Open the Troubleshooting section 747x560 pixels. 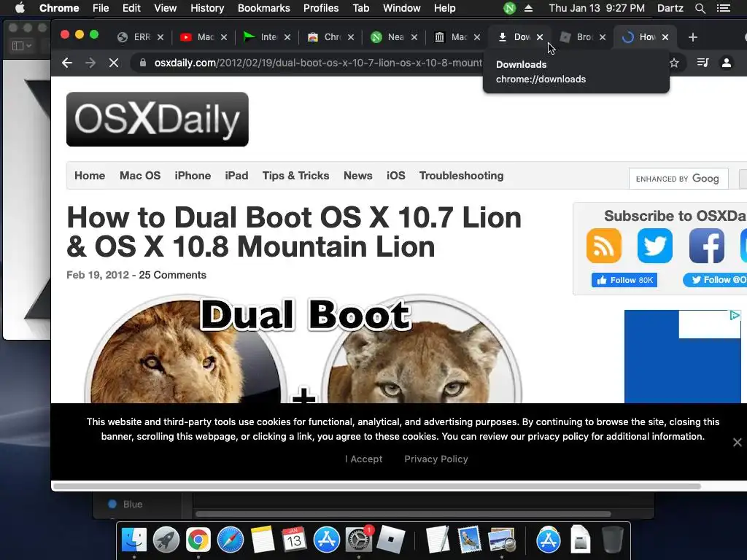click(x=461, y=176)
